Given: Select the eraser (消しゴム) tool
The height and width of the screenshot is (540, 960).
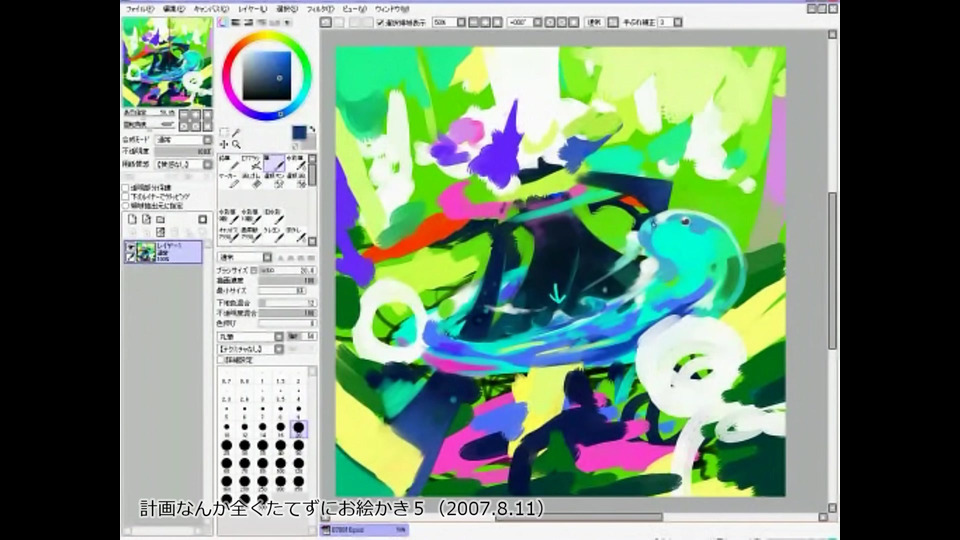Looking at the screenshot, I should pyautogui.click(x=250, y=181).
